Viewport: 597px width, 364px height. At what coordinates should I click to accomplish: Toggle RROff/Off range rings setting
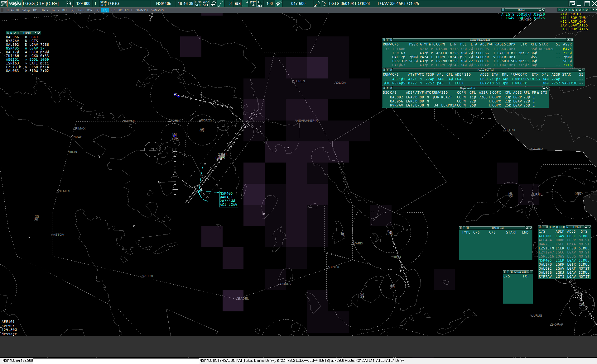click(x=125, y=10)
